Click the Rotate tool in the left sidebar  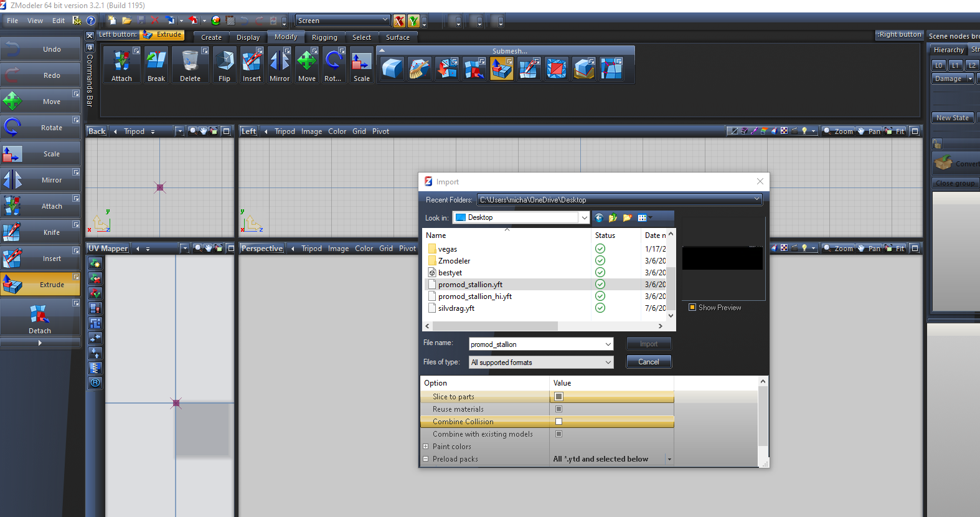coord(40,127)
